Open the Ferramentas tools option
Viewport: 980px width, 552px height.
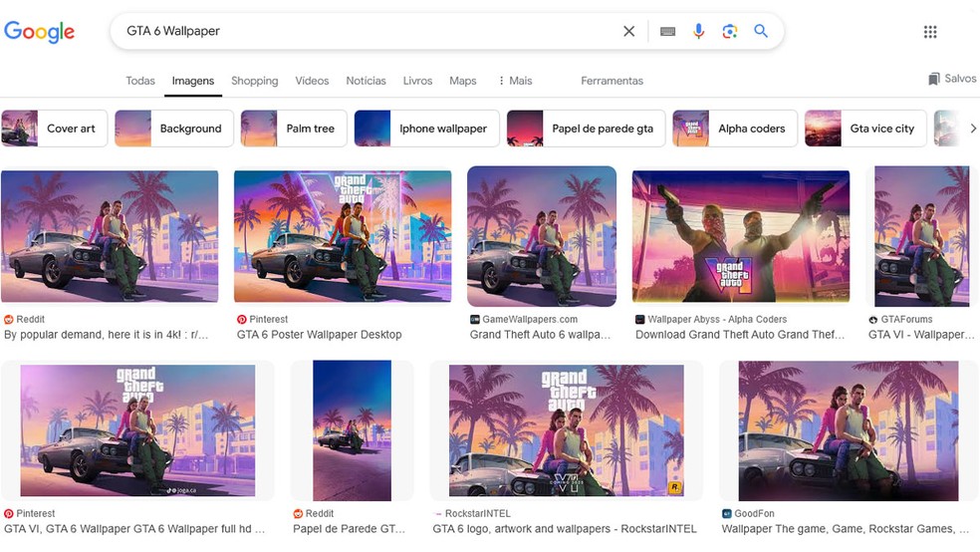[x=612, y=81]
